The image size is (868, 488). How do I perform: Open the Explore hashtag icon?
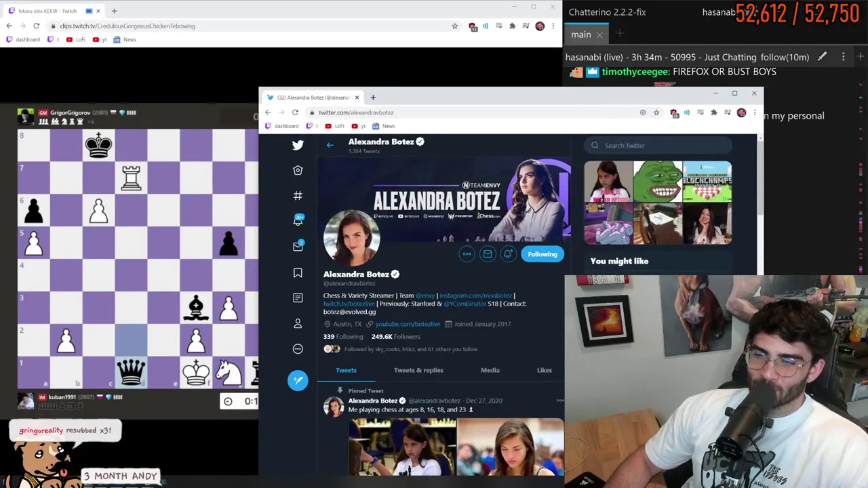[298, 196]
